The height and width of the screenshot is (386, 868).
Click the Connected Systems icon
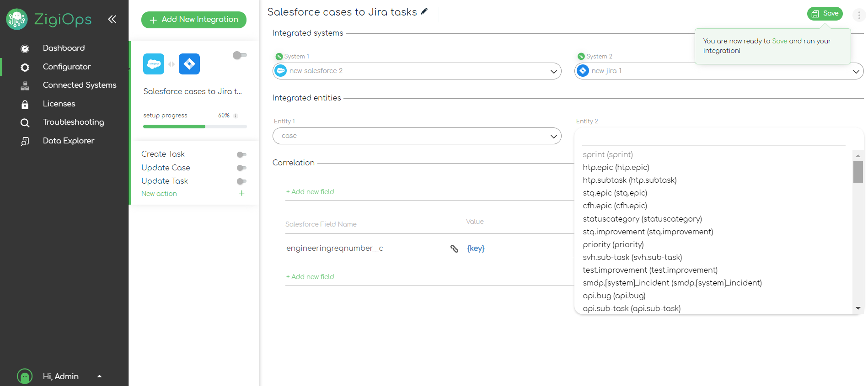click(25, 85)
